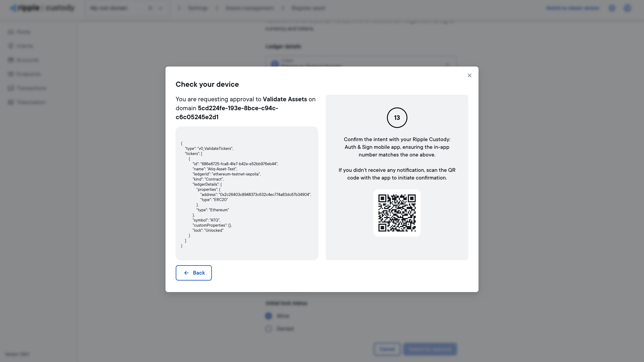
Task: Click the "symbol": "ATQ" line
Action: coord(206,220)
